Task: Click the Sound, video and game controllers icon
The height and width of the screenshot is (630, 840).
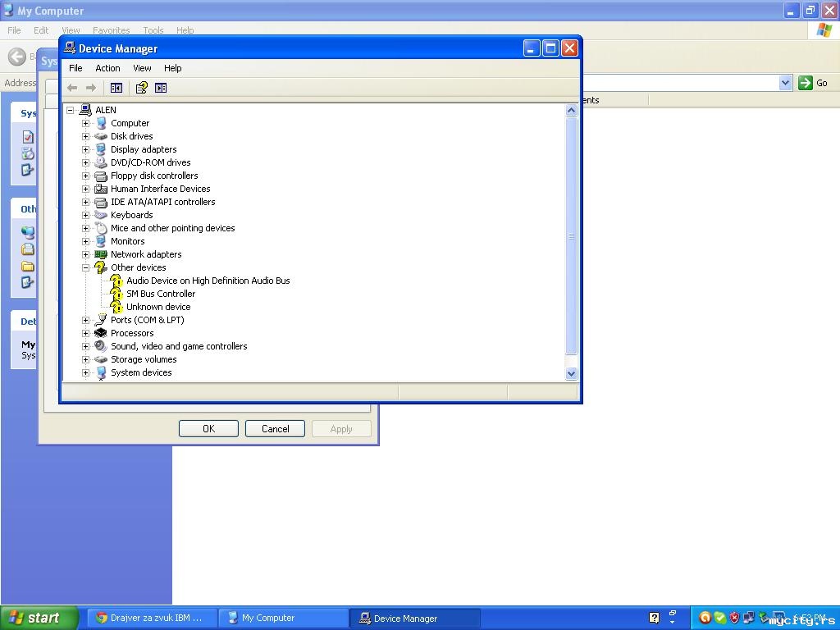Action: click(101, 346)
